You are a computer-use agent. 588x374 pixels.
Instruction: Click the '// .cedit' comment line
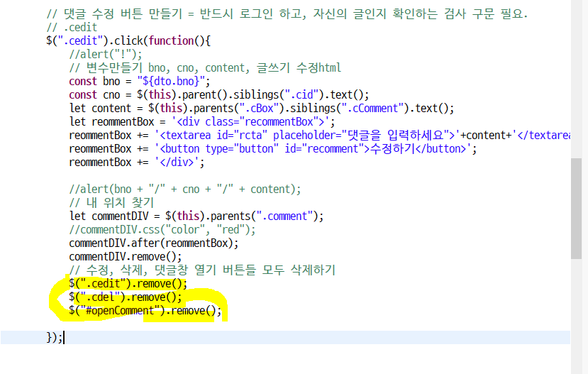pos(72,28)
